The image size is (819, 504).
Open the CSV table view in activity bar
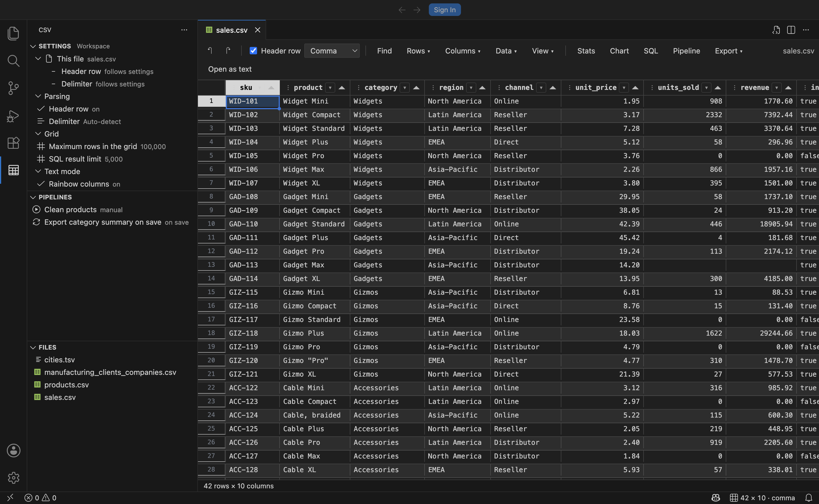click(13, 170)
